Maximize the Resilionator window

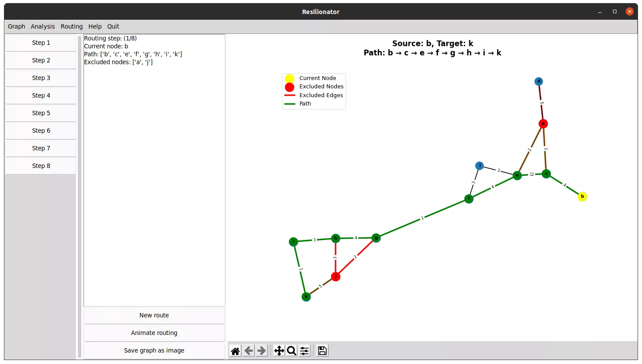[x=615, y=11]
